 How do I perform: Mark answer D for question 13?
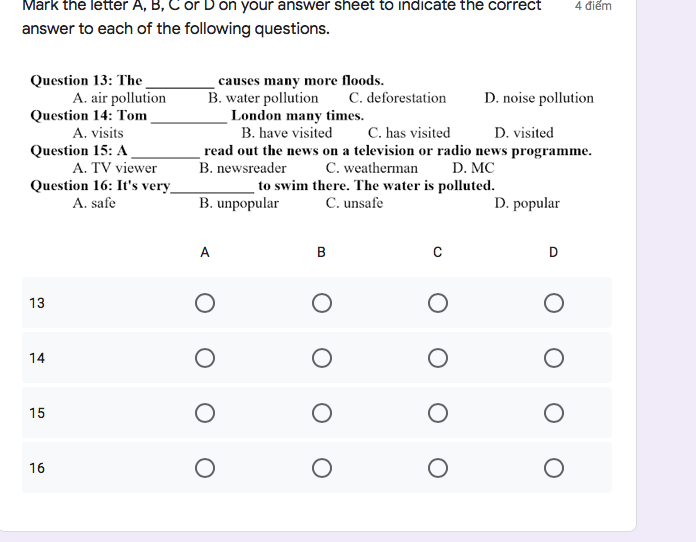coord(554,303)
